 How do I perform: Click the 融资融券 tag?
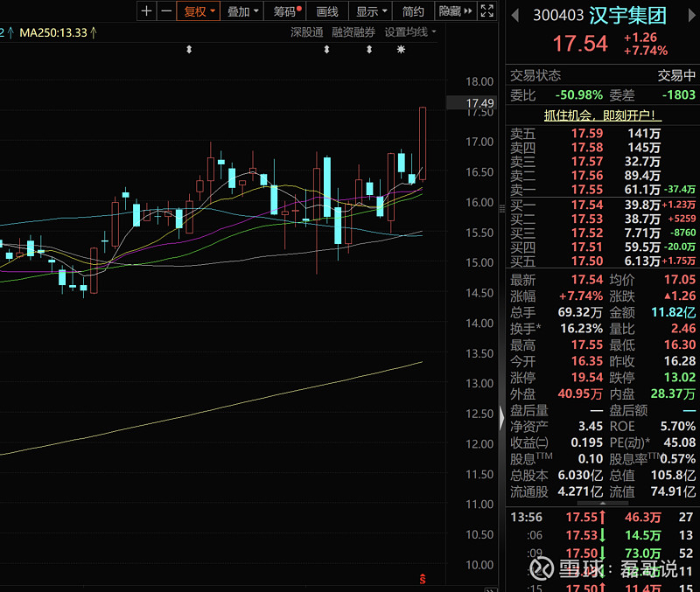pyautogui.click(x=353, y=32)
